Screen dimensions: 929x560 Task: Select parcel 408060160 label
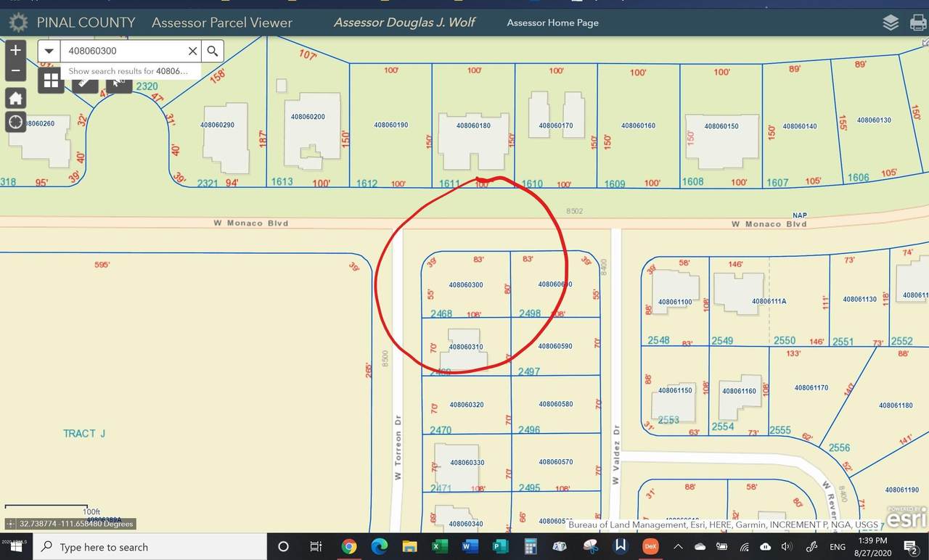[x=638, y=125]
